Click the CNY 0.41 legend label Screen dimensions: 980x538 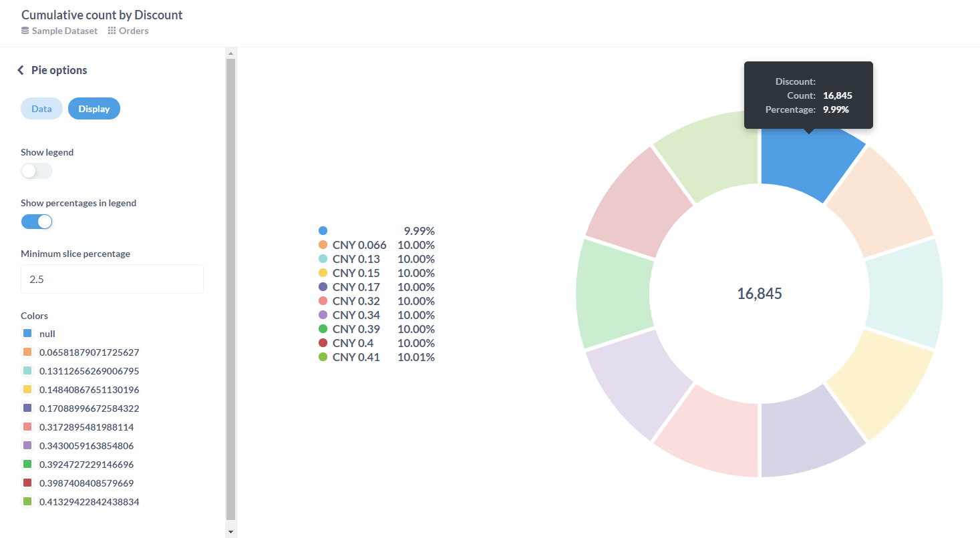coord(356,356)
